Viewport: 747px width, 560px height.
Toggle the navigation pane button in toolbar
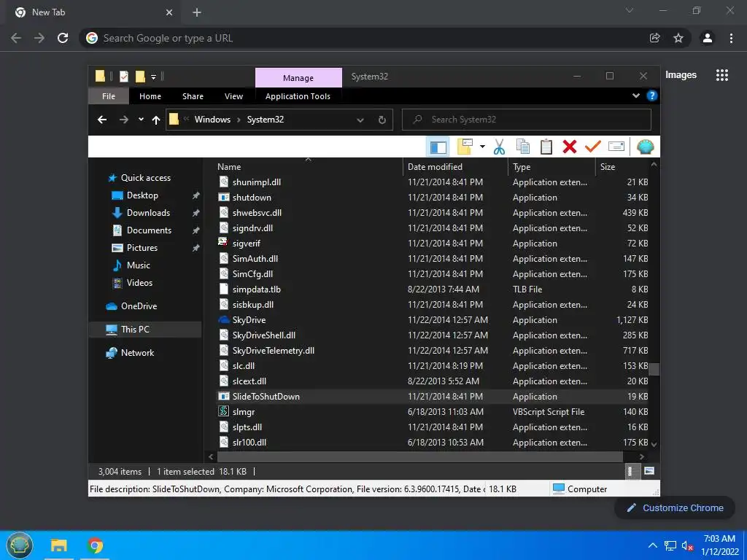(438, 147)
